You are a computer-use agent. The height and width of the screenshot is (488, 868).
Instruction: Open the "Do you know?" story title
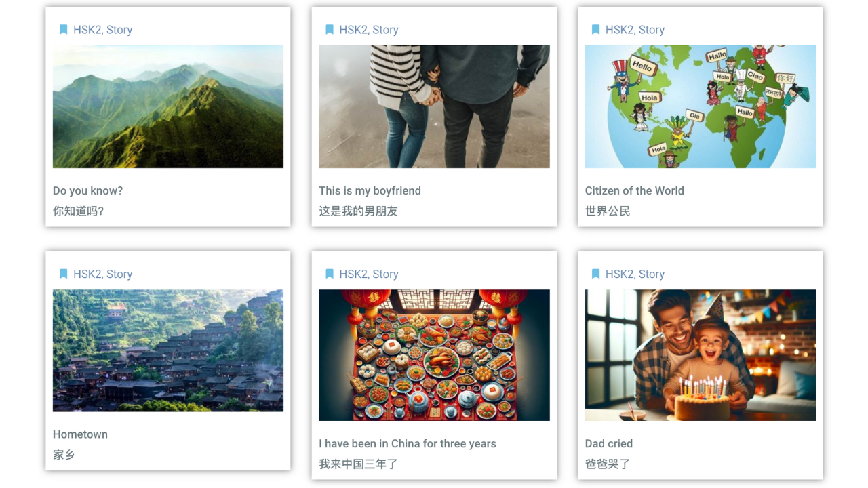click(88, 190)
